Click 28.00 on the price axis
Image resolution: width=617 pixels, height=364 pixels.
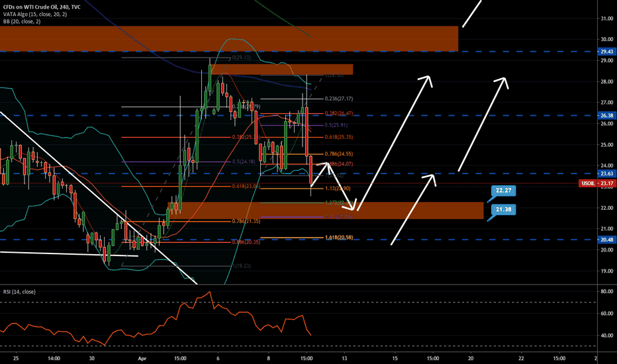(607, 82)
